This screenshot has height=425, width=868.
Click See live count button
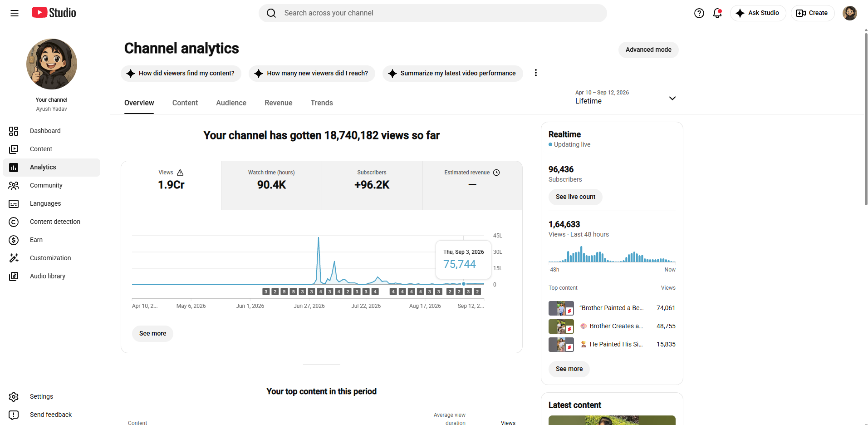[x=575, y=197]
